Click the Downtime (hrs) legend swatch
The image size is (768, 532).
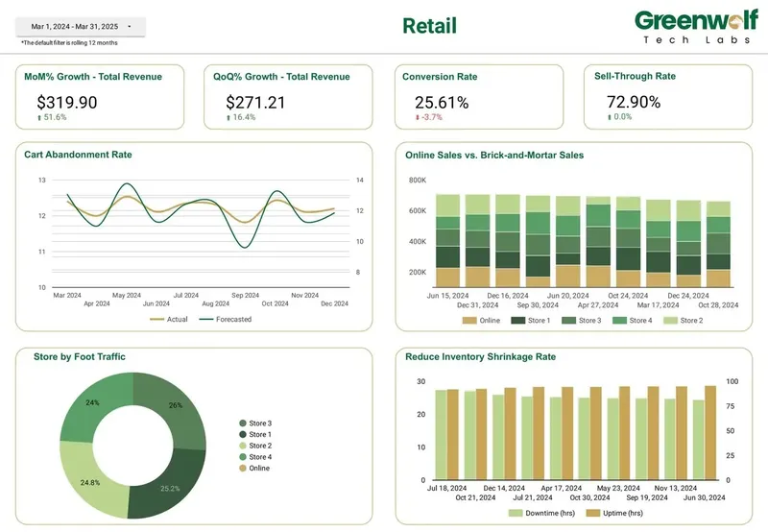(516, 513)
